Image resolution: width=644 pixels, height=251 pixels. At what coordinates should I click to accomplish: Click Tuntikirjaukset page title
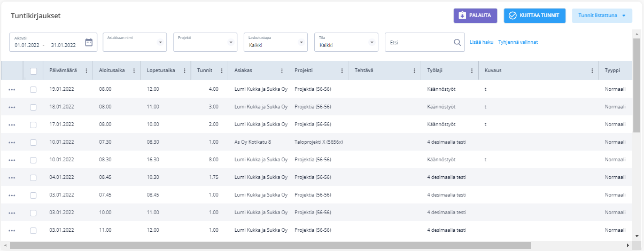pos(36,15)
